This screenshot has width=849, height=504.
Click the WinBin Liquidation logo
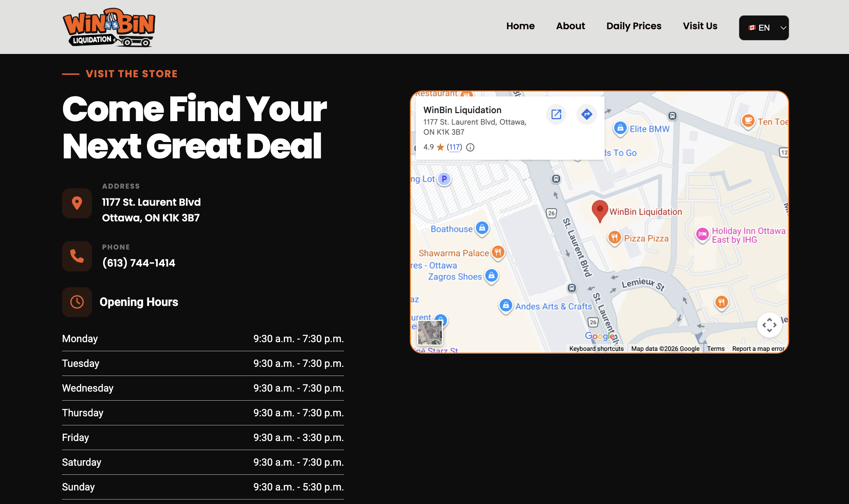109,27
